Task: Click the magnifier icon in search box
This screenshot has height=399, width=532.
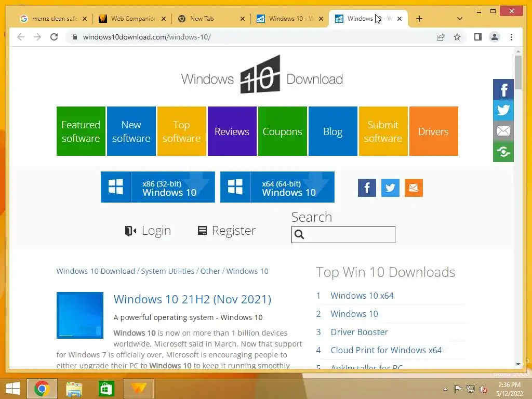Action: coord(299,234)
